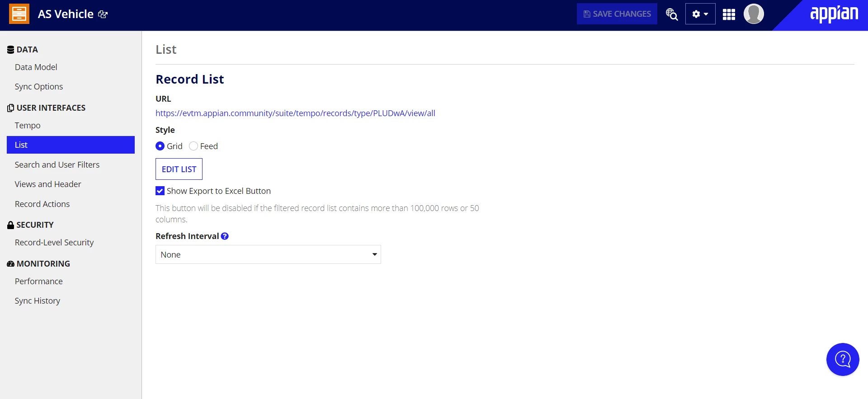Click the Edit List button
Image resolution: width=868 pixels, height=399 pixels.
click(x=179, y=169)
